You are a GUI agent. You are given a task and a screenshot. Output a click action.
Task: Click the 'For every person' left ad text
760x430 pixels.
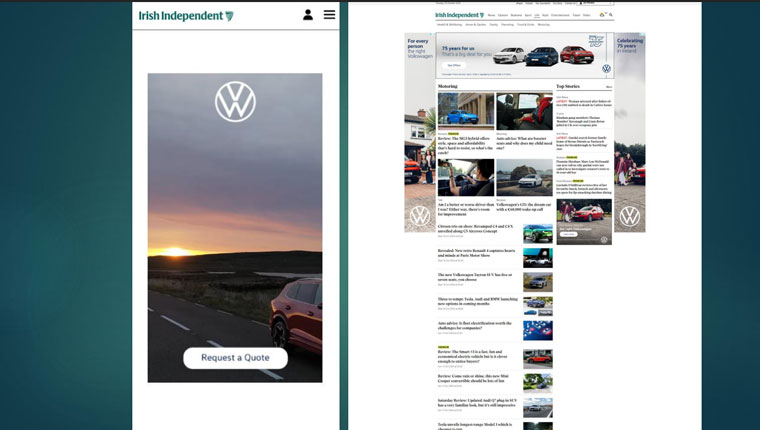point(420,48)
